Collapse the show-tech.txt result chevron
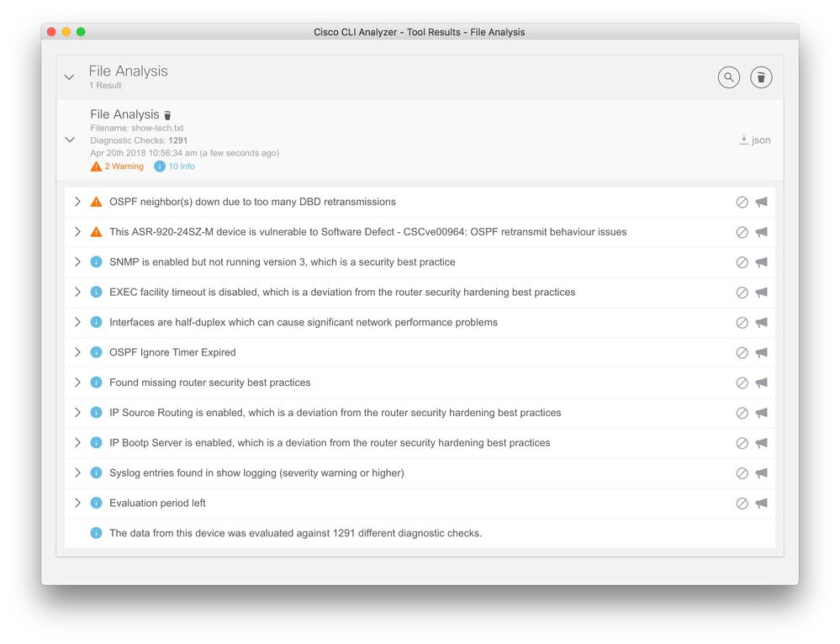The height and width of the screenshot is (644, 840). coord(70,140)
